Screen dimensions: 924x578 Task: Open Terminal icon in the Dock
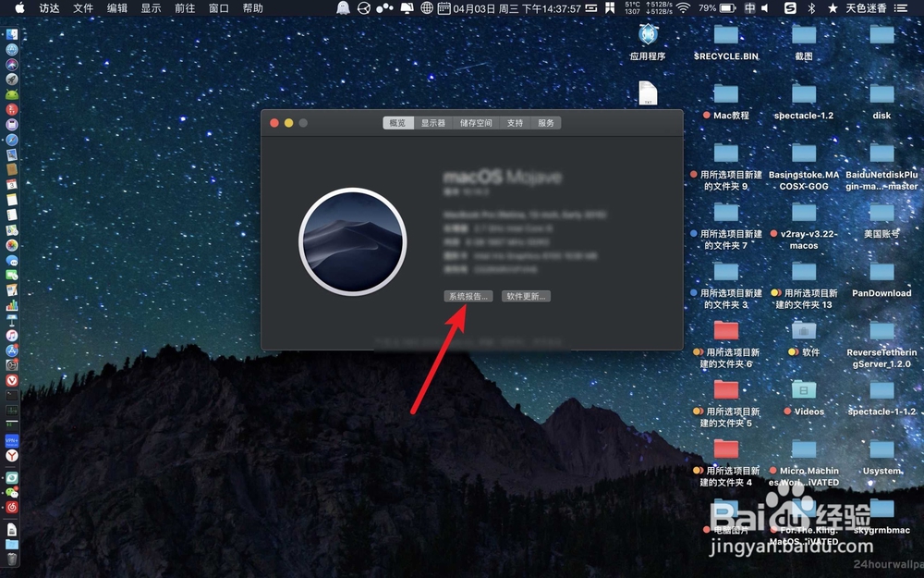pyautogui.click(x=12, y=395)
